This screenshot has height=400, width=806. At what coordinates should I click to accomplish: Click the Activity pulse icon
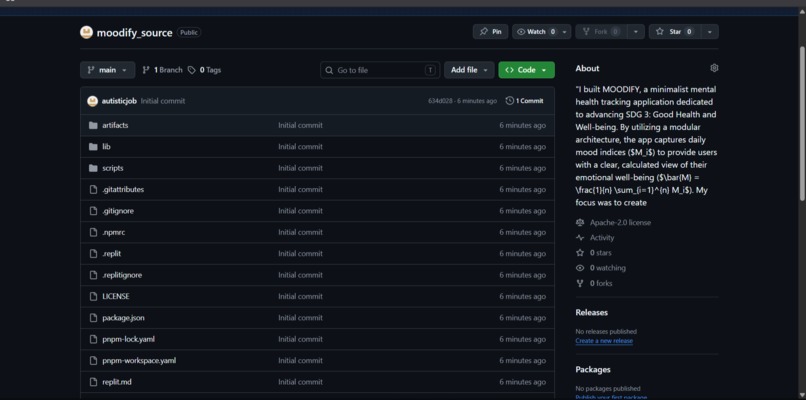(580, 238)
